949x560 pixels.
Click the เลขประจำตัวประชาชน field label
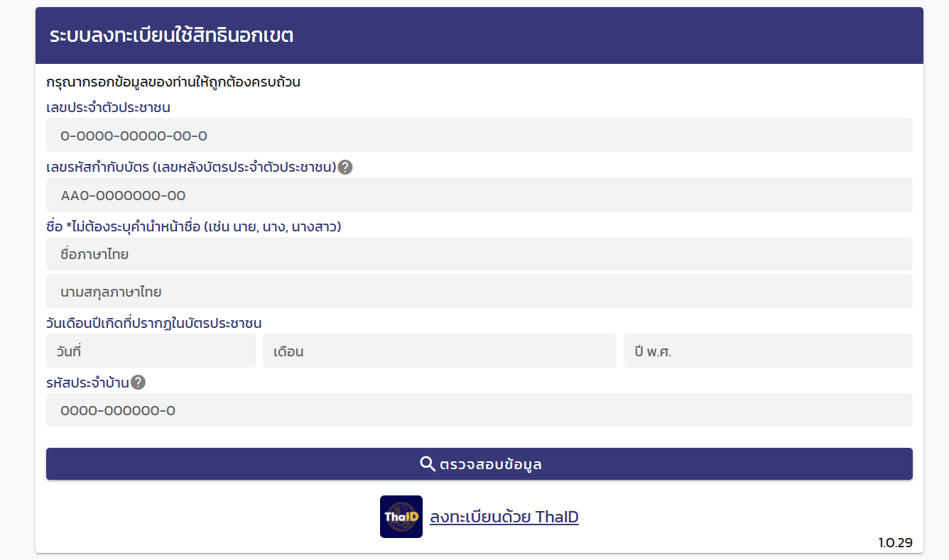click(108, 108)
